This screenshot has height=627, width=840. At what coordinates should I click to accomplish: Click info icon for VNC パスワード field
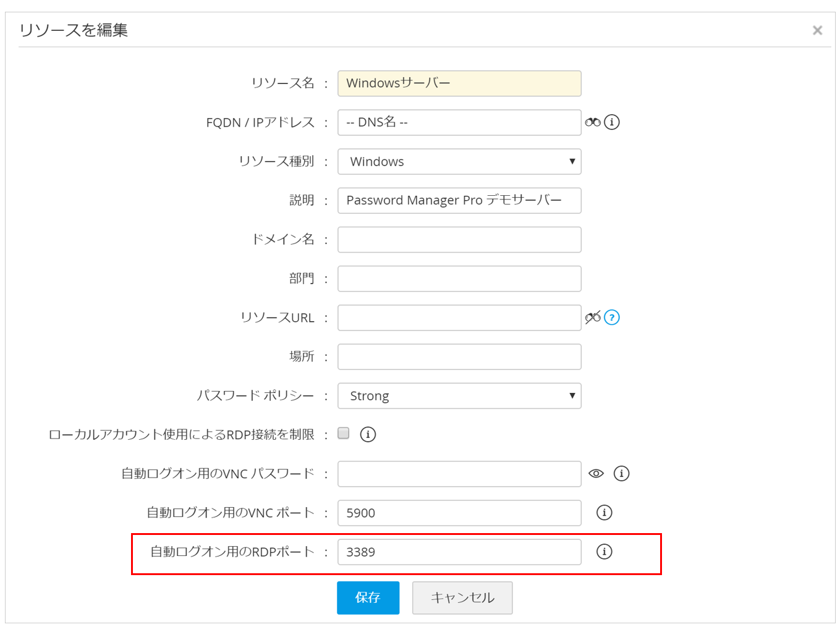(621, 474)
